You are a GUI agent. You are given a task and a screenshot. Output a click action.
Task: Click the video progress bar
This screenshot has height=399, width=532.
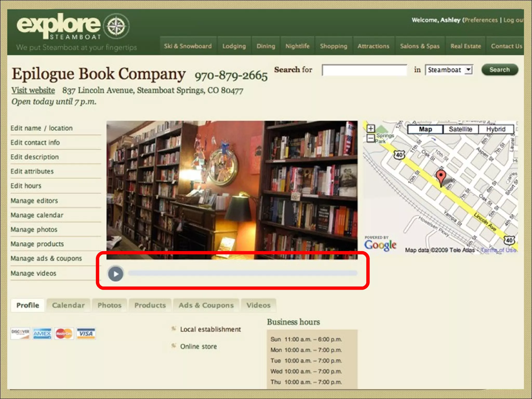(243, 273)
